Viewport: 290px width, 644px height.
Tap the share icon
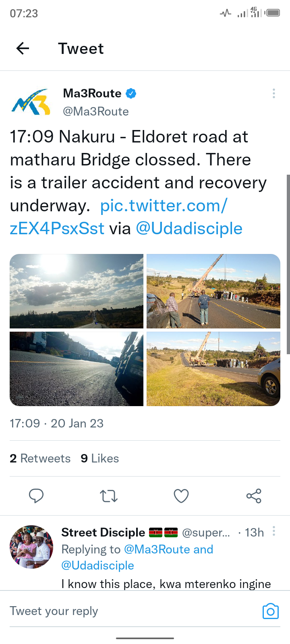coord(254,496)
